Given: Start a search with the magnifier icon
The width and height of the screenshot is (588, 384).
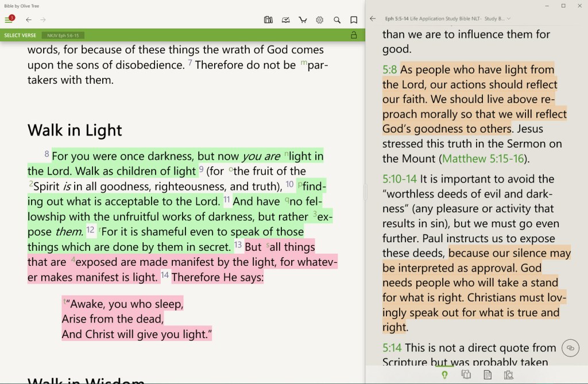Looking at the screenshot, I should coord(337,20).
